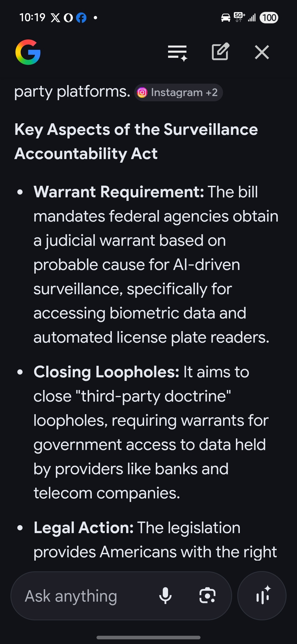This screenshot has height=644, width=297.
Task: Tap the Facebook notification status icon
Action: pos(81,18)
